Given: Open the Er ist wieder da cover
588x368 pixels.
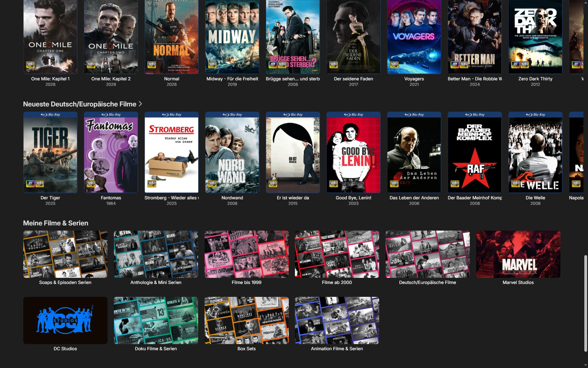Looking at the screenshot, I should [x=293, y=152].
